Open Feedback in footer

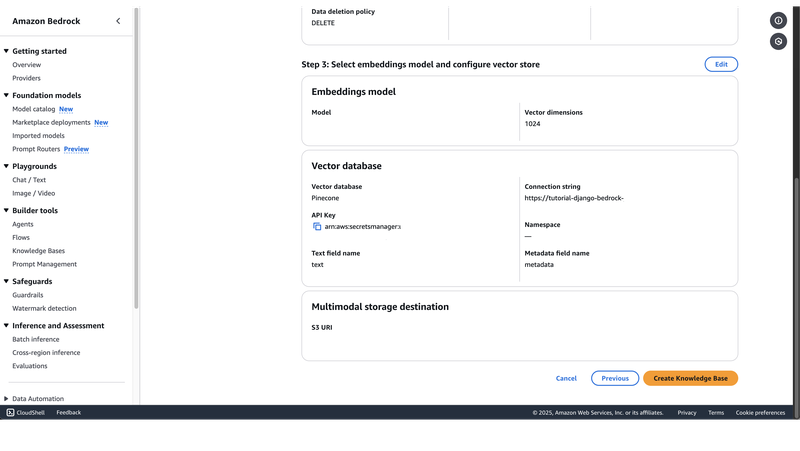tap(68, 412)
